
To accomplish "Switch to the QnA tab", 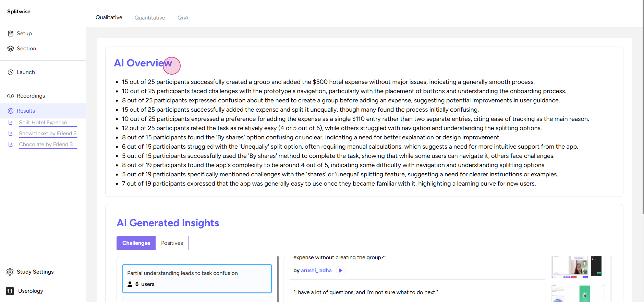I will (x=183, y=18).
